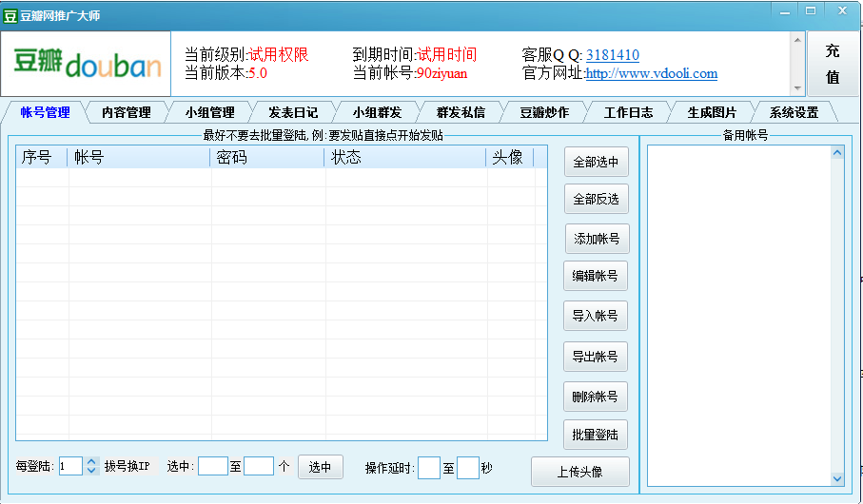
Task: Minimize the 豆瓣网推广大师 window
Action: 785,11
